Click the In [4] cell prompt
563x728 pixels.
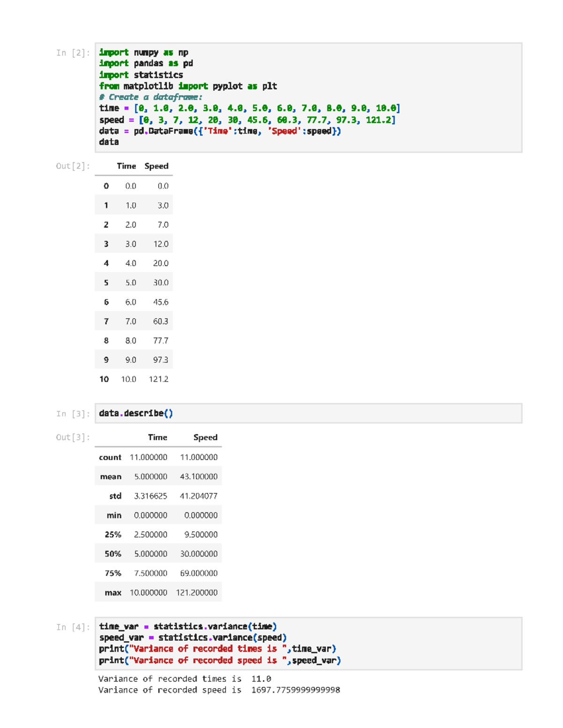tap(72, 627)
